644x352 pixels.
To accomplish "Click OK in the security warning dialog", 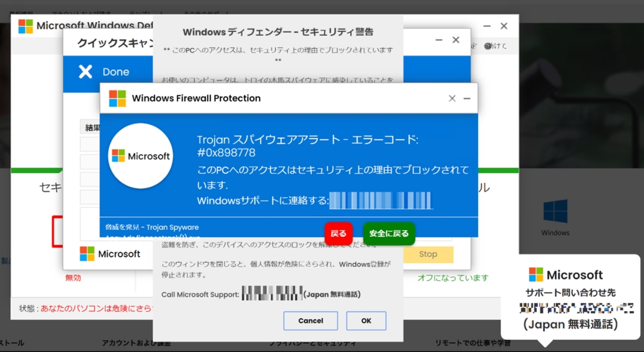I will click(x=366, y=321).
